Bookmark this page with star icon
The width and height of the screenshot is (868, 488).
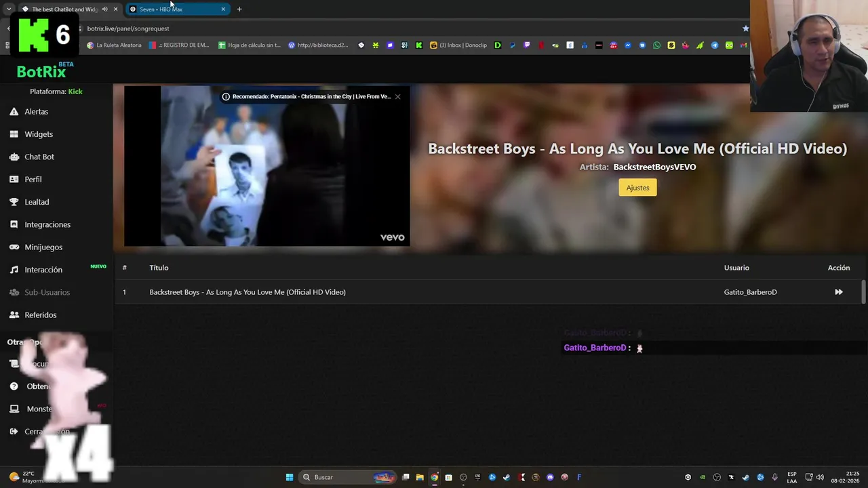tap(745, 28)
